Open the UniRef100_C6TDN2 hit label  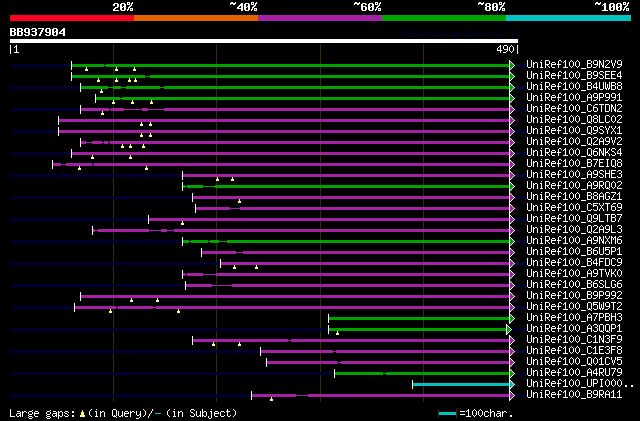(574, 108)
